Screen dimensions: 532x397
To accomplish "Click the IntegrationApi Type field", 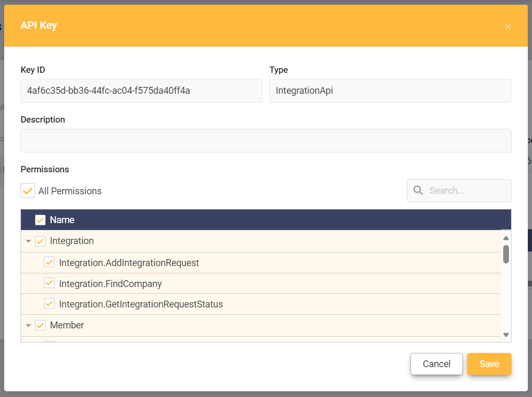I will [x=390, y=90].
